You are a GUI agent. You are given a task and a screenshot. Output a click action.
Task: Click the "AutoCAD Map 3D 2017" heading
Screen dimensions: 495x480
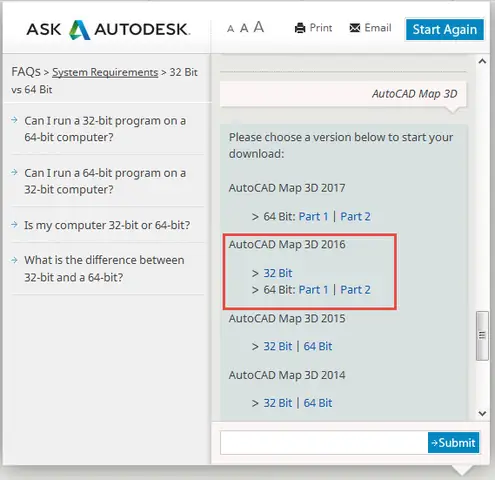287,188
